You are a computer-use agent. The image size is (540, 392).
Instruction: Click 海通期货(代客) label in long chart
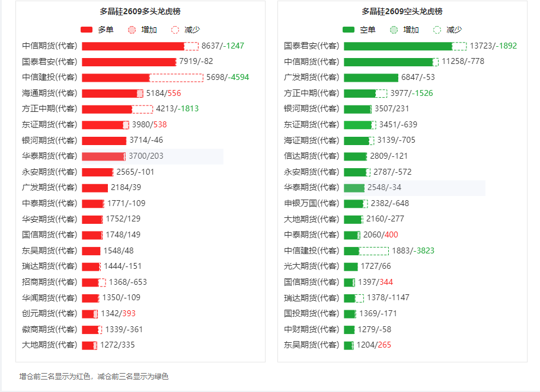point(50,94)
